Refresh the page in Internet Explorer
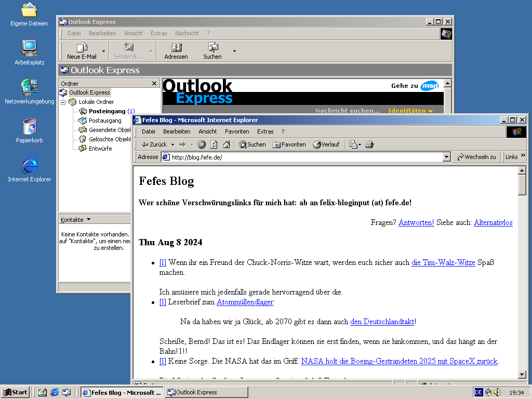Screen dimensions: 532x399 (214, 144)
